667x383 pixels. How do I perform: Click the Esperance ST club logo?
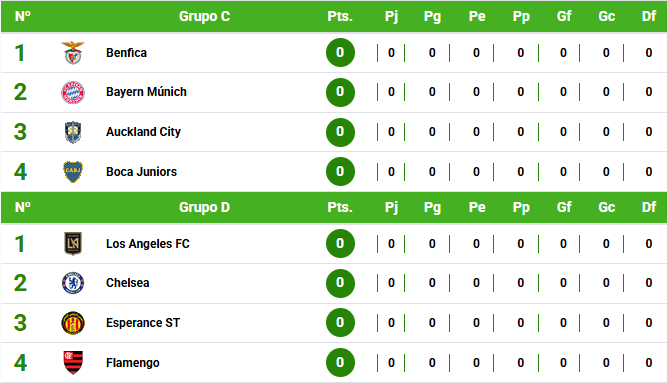73,323
